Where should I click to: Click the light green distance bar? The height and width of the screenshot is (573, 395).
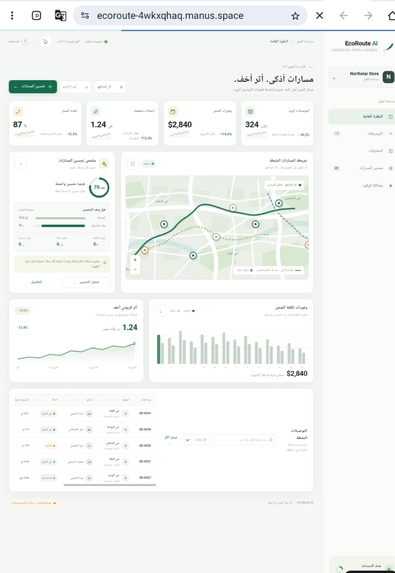click(x=60, y=218)
